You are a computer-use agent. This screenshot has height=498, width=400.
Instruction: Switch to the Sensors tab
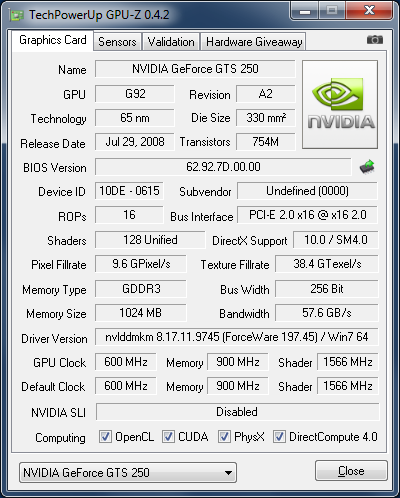(x=117, y=42)
